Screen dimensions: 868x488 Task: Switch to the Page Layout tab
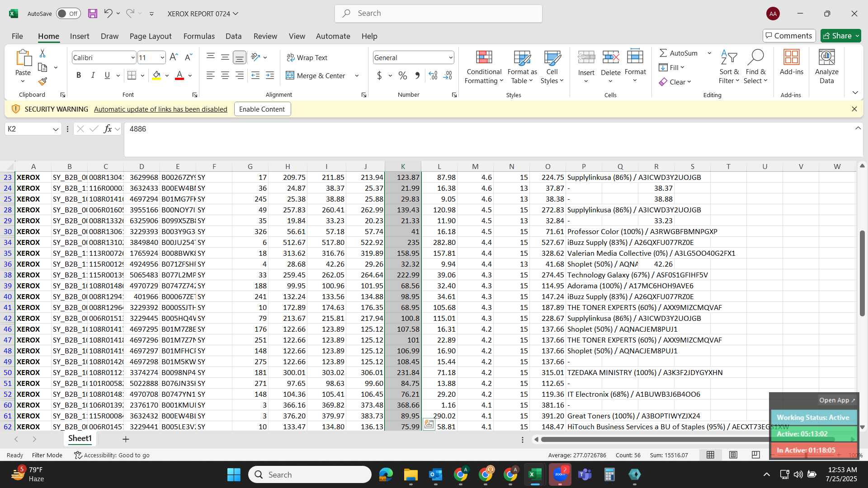point(151,36)
